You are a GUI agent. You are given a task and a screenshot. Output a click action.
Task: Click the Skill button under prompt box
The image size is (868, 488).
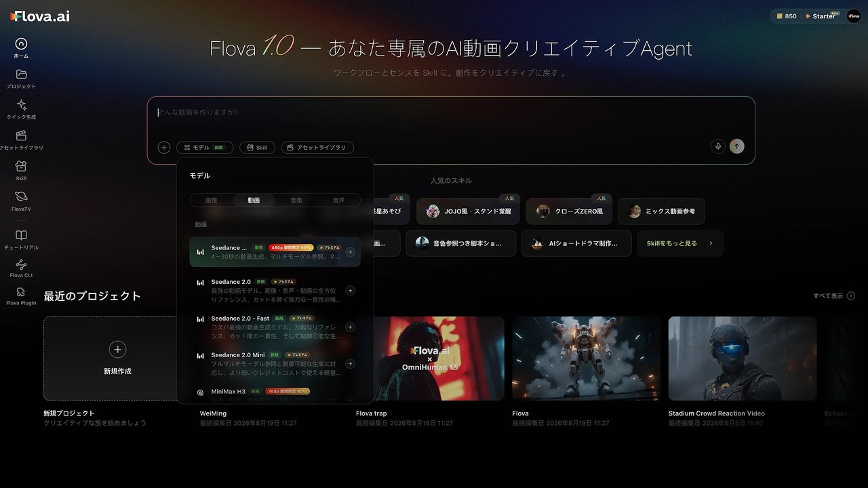[257, 147]
